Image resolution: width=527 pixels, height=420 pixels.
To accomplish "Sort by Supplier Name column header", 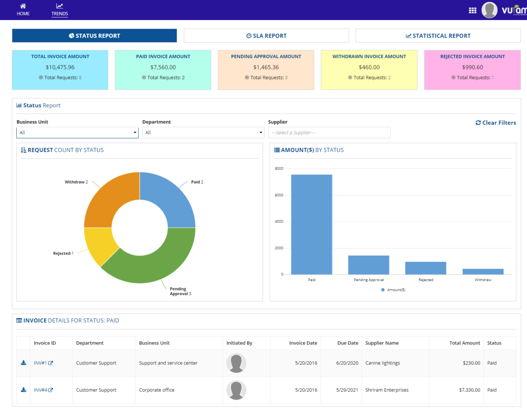I will [x=382, y=343].
